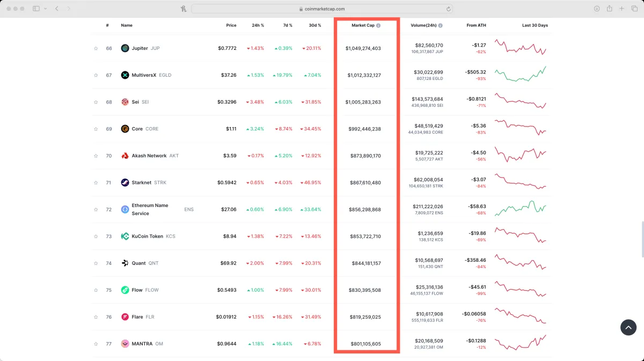Open the KuCoin Token KCS link
The height and width of the screenshot is (361, 644).
click(153, 236)
